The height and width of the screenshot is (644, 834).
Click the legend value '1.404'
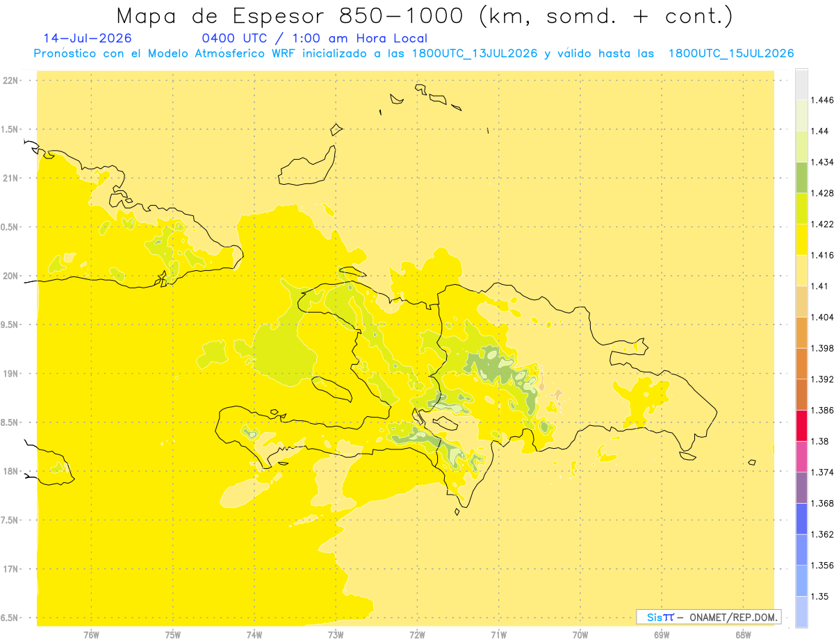pyautogui.click(x=822, y=317)
